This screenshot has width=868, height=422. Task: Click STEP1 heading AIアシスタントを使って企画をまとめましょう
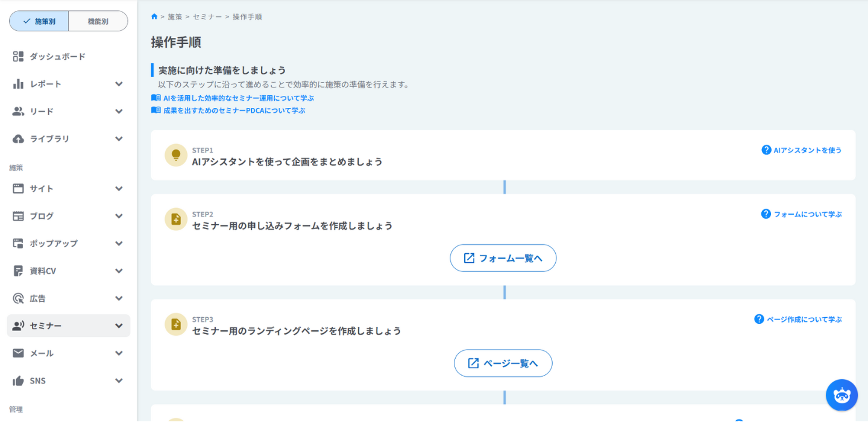(288, 162)
